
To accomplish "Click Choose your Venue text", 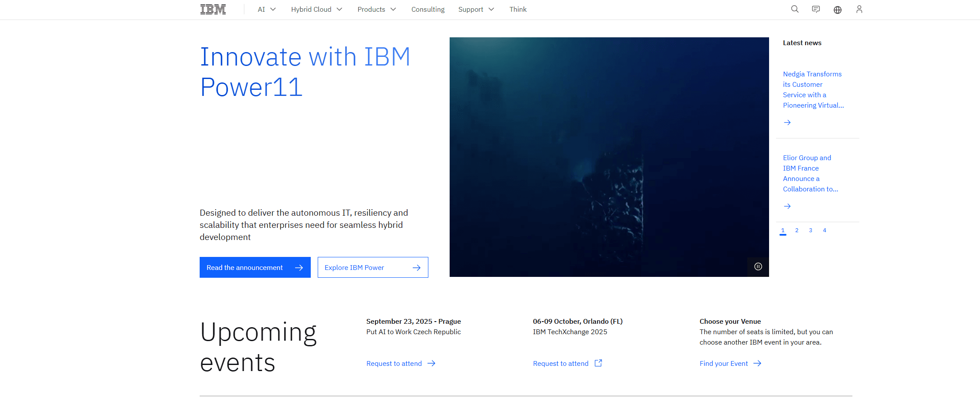I will pos(730,322).
